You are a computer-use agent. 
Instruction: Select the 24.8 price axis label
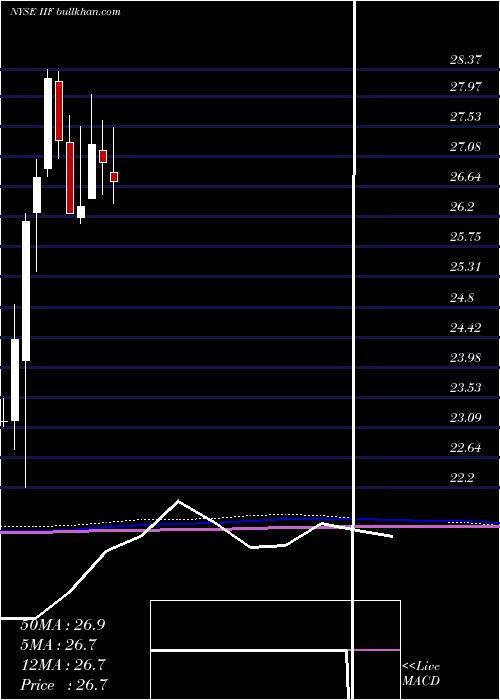[462, 297]
